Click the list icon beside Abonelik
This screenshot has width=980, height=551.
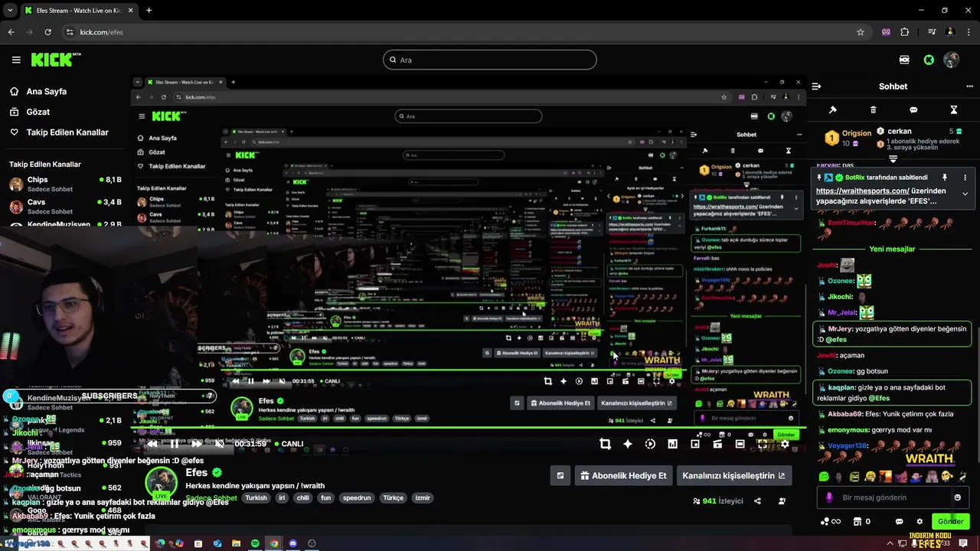(x=560, y=475)
